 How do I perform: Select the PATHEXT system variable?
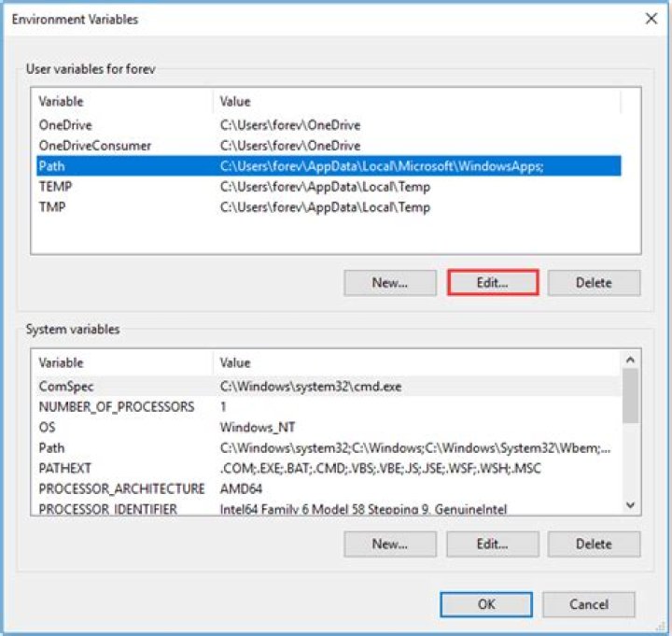[64, 468]
